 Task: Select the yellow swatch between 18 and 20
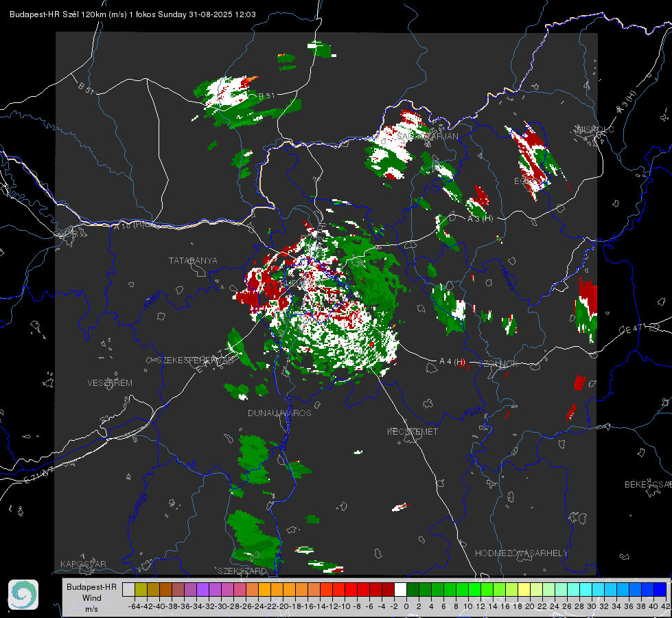524,589
